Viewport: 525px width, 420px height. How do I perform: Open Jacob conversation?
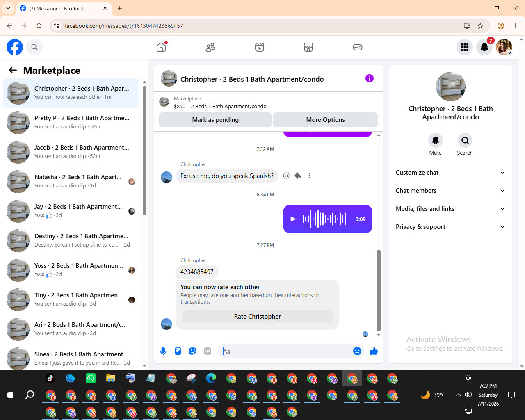click(x=71, y=152)
